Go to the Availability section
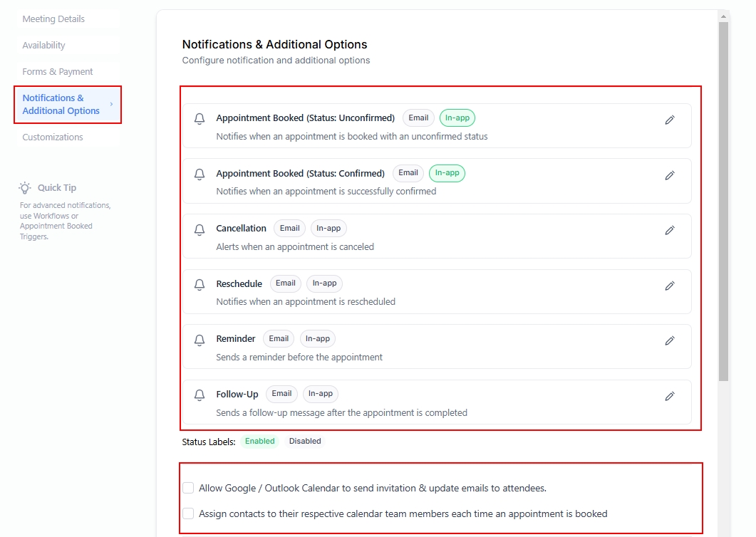The image size is (756, 537). click(43, 46)
